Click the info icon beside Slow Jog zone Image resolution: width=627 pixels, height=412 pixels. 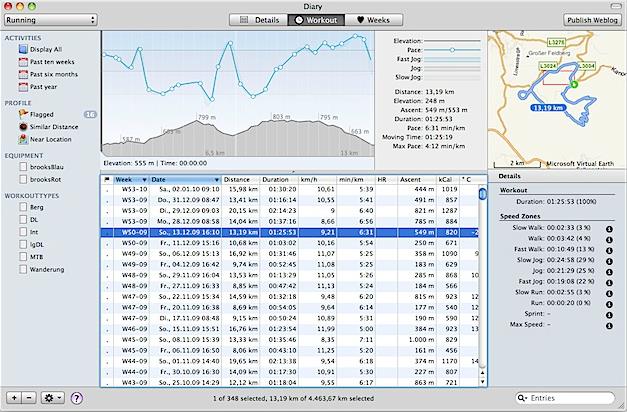coord(609,262)
